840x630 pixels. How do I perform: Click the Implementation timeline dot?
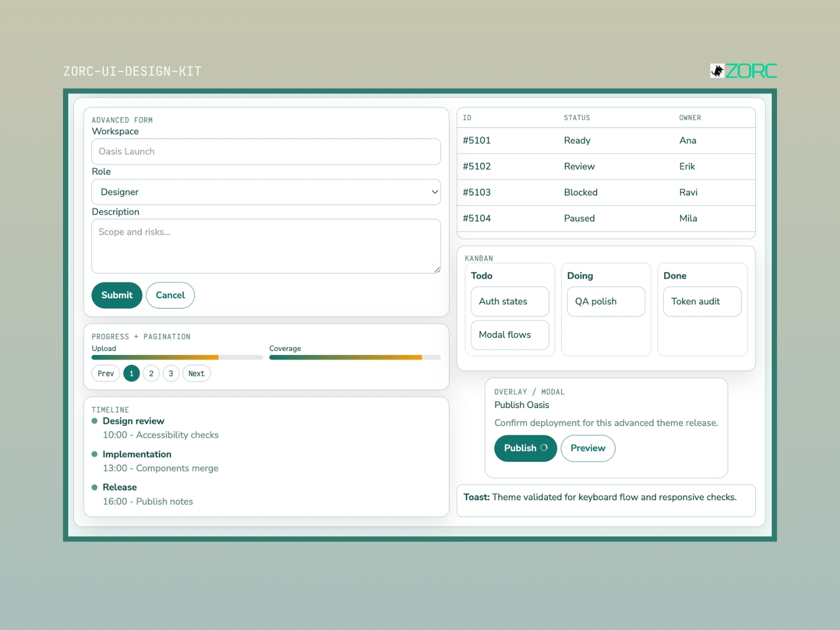pyautogui.click(x=94, y=454)
